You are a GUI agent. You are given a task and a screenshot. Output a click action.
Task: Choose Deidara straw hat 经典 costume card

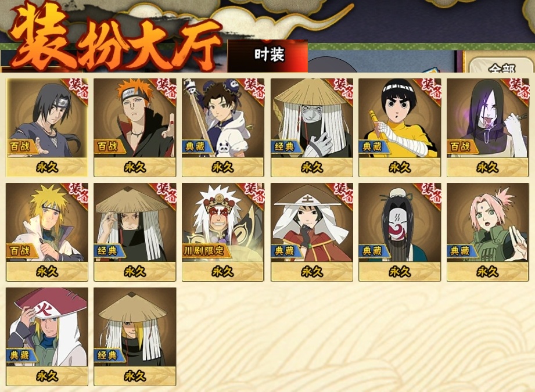tap(135, 336)
